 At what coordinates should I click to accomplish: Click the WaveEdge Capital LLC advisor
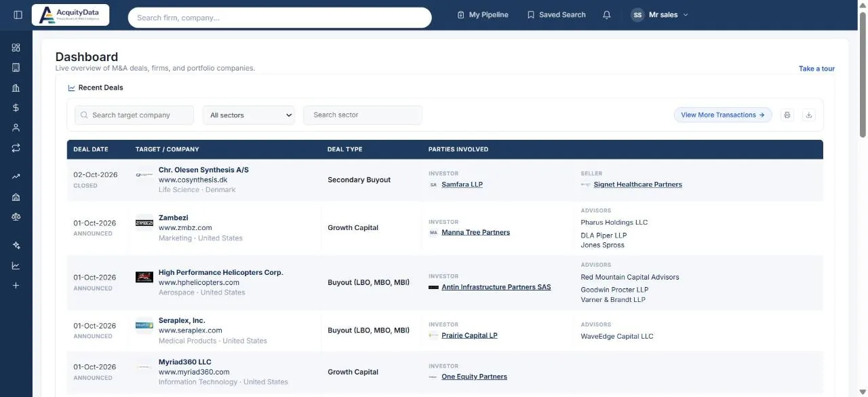[x=617, y=337]
